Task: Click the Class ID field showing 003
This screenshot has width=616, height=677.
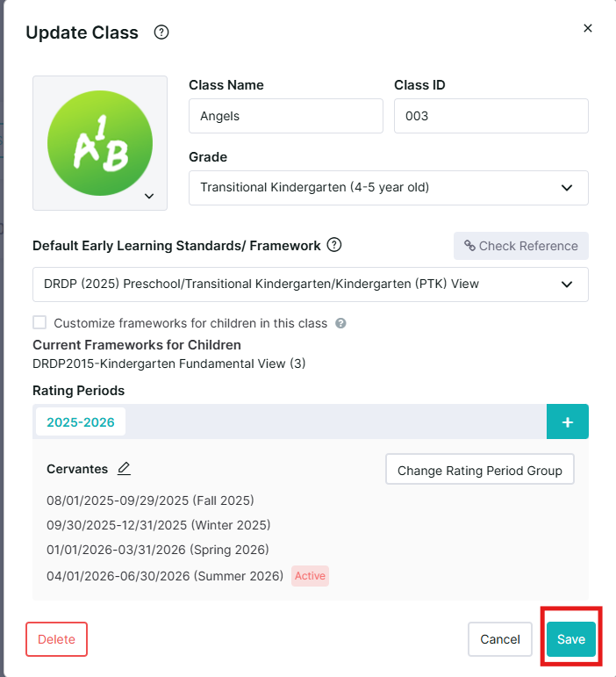Action: (x=491, y=116)
